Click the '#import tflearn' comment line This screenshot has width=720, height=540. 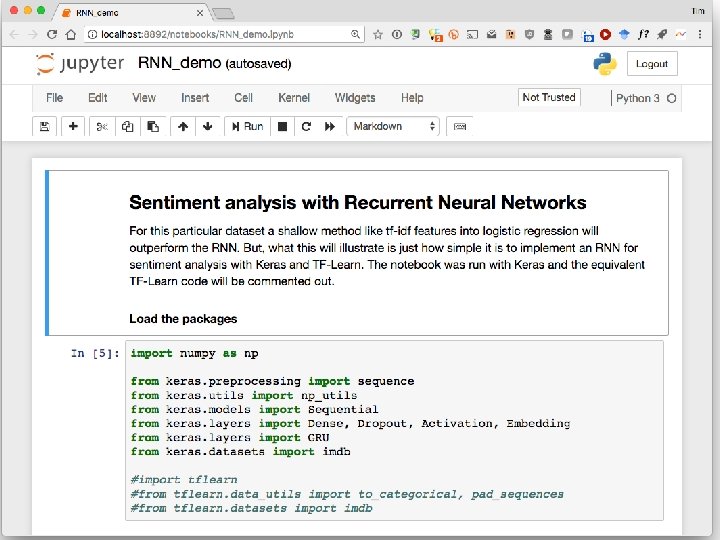click(184, 480)
